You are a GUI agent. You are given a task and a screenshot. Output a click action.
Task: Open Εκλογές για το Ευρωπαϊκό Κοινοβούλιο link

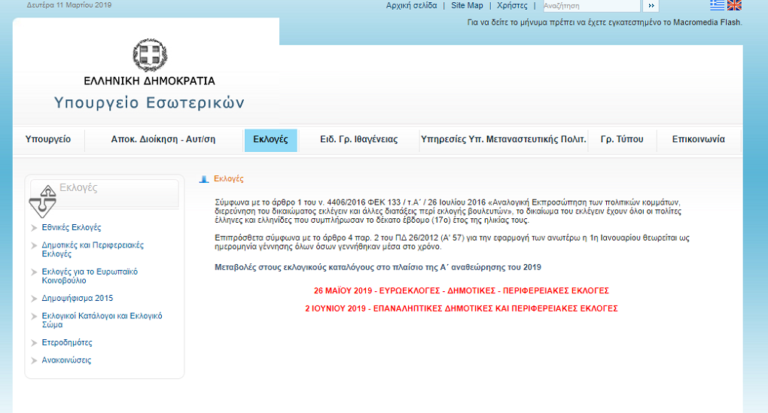tap(90, 276)
